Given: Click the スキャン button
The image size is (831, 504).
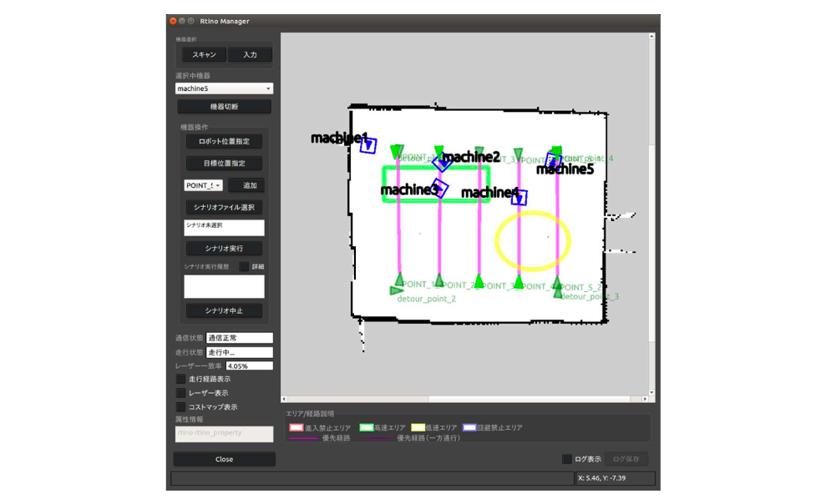Looking at the screenshot, I should pos(204,54).
